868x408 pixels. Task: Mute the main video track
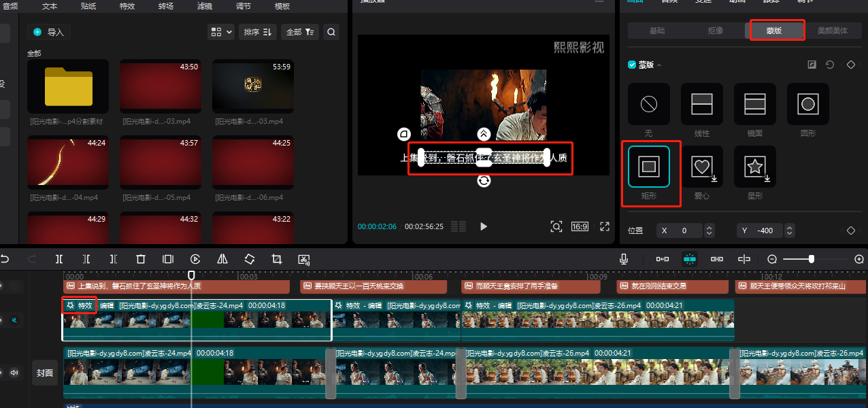(x=14, y=373)
